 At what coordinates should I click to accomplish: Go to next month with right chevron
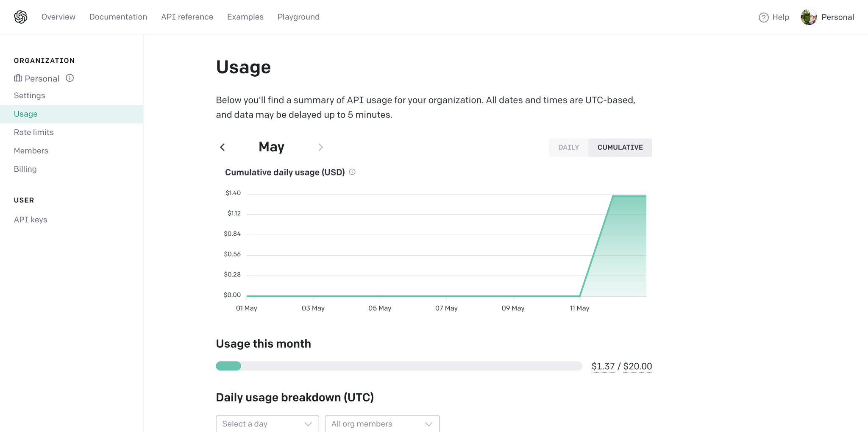(320, 147)
